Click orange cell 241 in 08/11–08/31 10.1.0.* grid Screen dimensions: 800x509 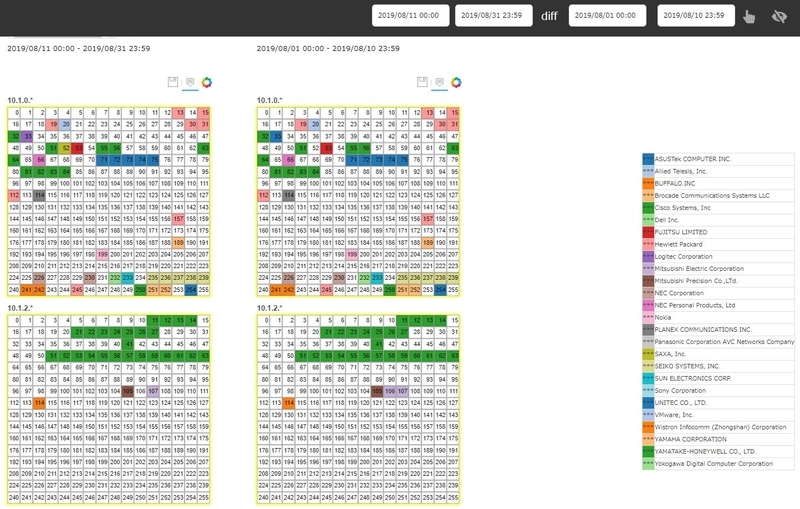pyautogui.click(x=27, y=290)
